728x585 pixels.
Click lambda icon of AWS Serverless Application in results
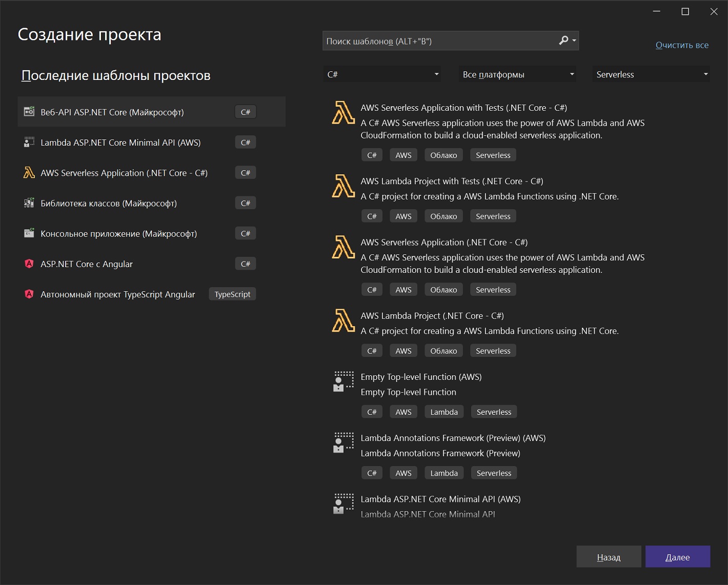pos(343,247)
